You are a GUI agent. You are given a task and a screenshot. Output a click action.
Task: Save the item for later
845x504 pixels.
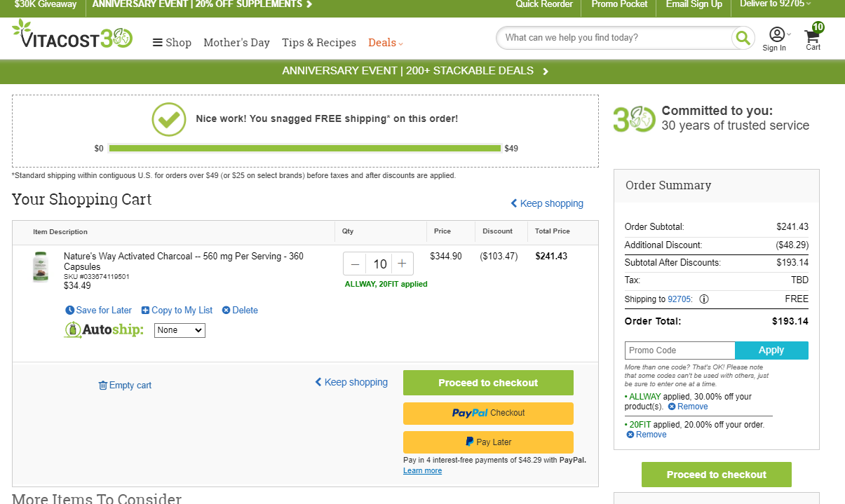(98, 311)
